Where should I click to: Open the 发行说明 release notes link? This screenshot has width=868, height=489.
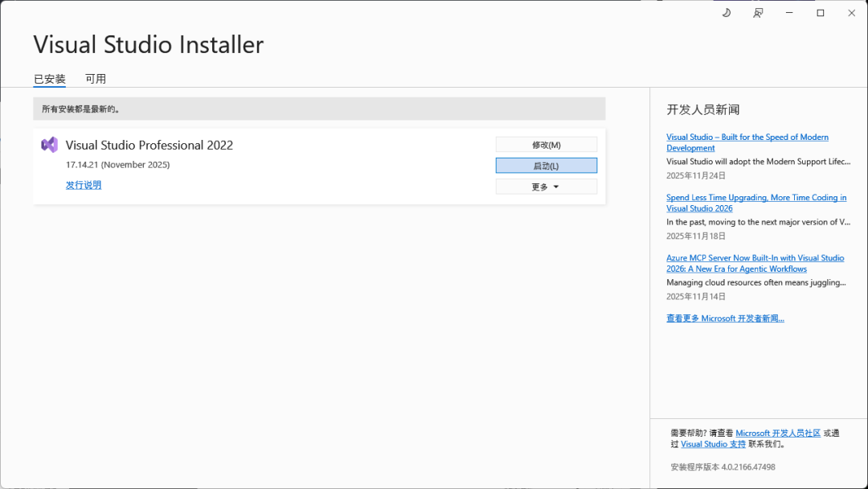point(84,185)
